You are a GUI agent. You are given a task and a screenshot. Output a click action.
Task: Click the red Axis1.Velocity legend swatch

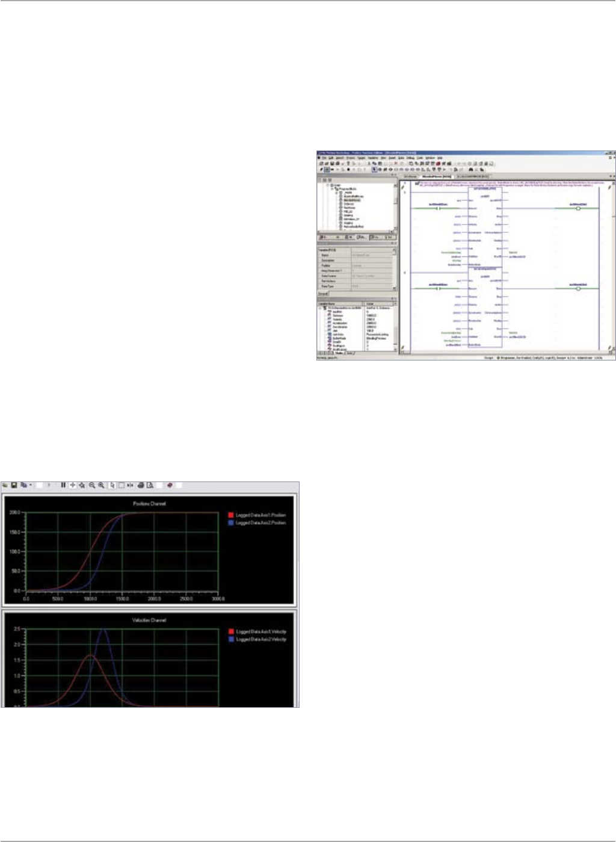(x=231, y=631)
